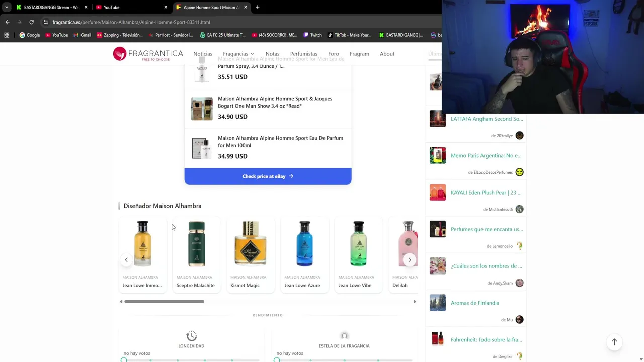Show next perfumes in carousel
Image resolution: width=644 pixels, height=362 pixels.
point(410,260)
